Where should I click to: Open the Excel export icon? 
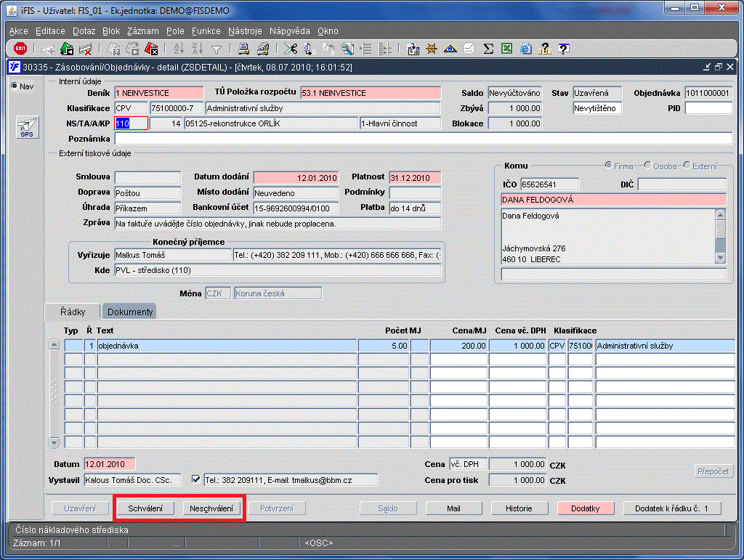click(x=506, y=49)
